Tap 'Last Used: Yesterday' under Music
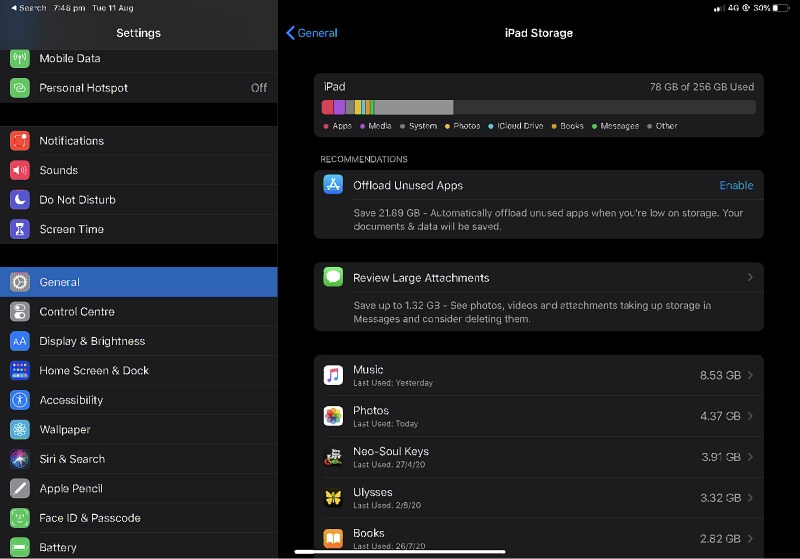Screen dimensions: 800x559 (393, 383)
